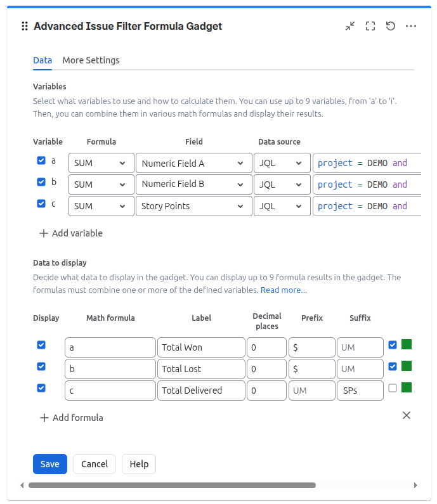Image resolution: width=437 pixels, height=504 pixels.
Task: Click the blue Save button
Action: (50, 464)
